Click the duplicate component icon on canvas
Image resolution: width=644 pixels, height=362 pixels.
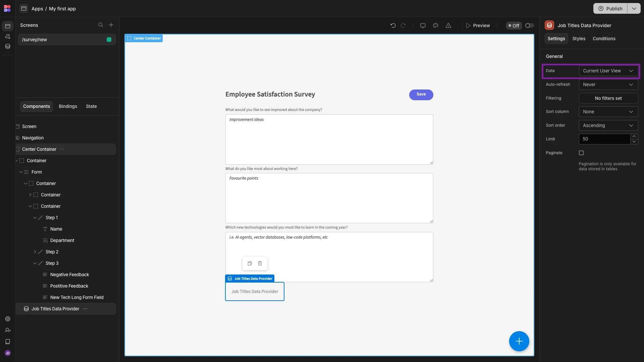pyautogui.click(x=250, y=263)
